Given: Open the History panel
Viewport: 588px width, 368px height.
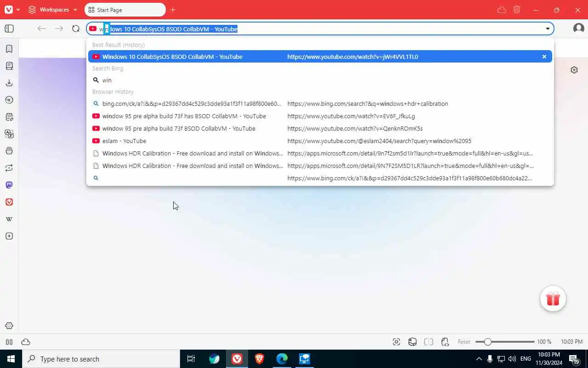Looking at the screenshot, I should pos(9,100).
